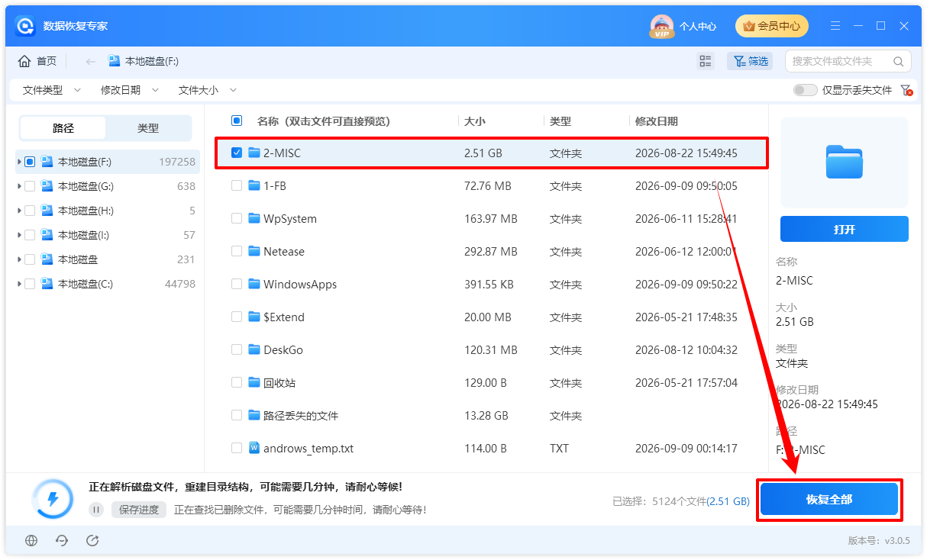Open 个人中心
927x560 pixels.
(698, 26)
